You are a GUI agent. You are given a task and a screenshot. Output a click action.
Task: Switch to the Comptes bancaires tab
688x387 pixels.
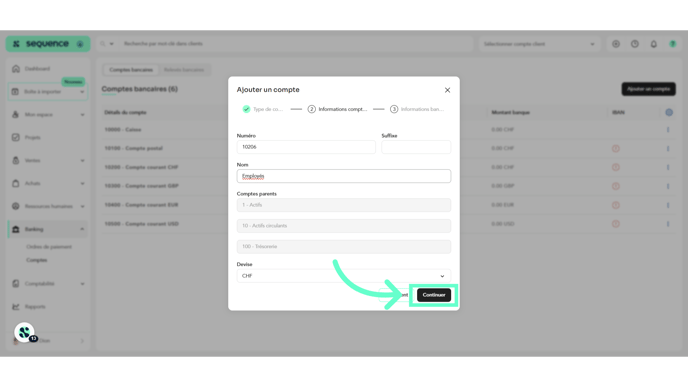[x=131, y=70]
